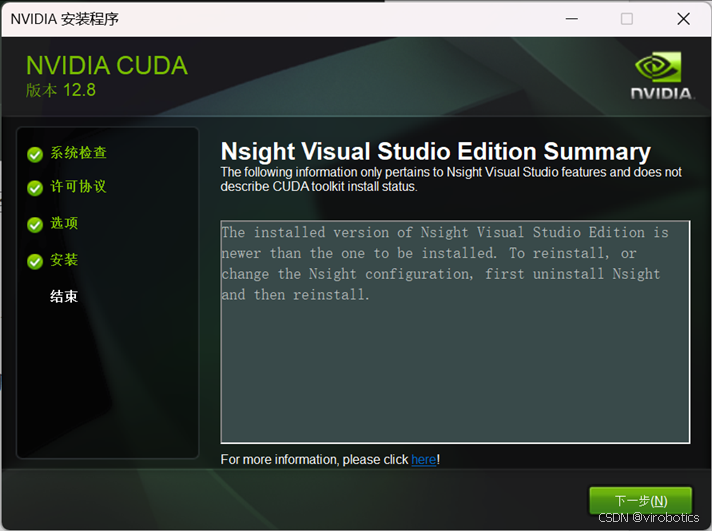Viewport: 712px width, 531px height.
Task: Select the 许可协议 step label
Action: click(x=78, y=186)
